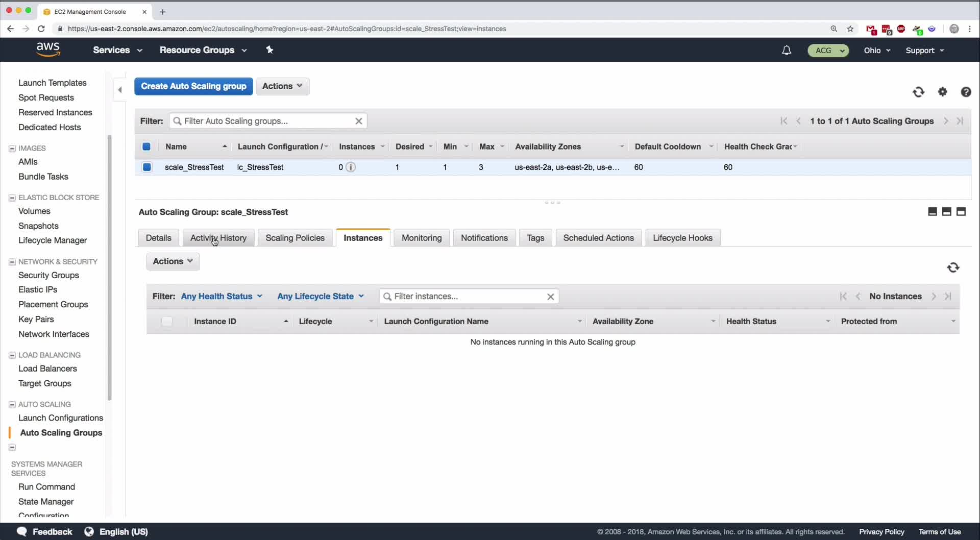This screenshot has width=980, height=540.
Task: Switch to the Details tab
Action: point(159,238)
